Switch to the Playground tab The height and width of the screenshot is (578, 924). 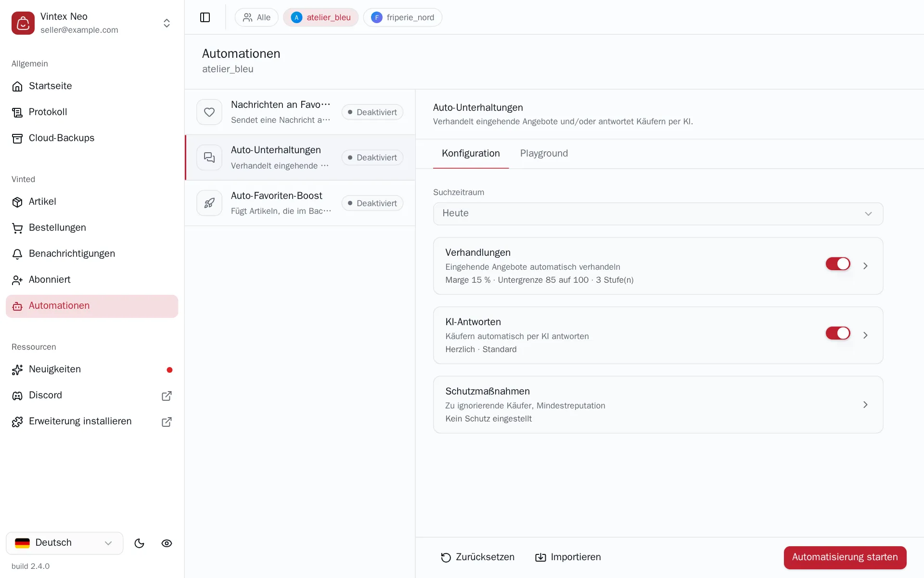544,154
